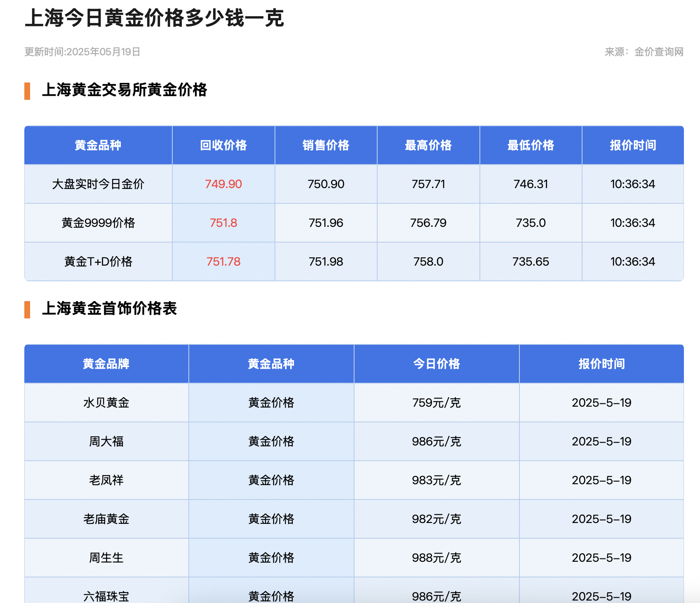Click the 最低价格 column header
Image resolution: width=700 pixels, height=603 pixels.
pyautogui.click(x=531, y=145)
